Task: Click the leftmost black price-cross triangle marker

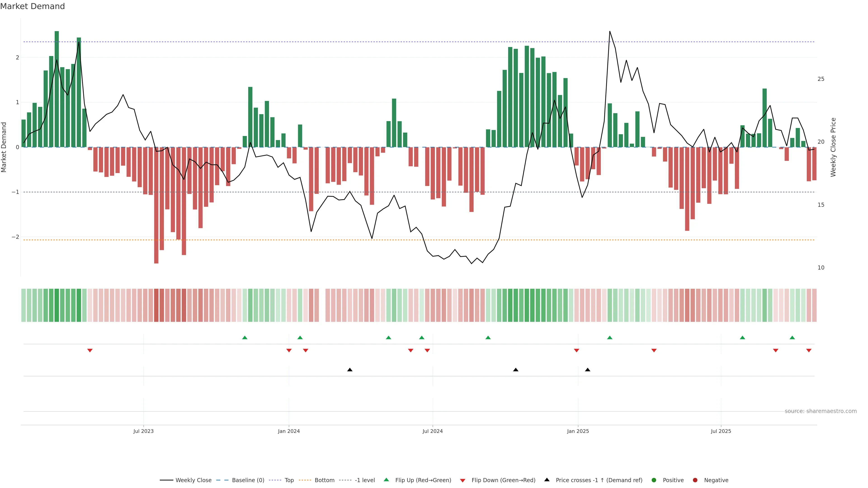Action: point(350,370)
